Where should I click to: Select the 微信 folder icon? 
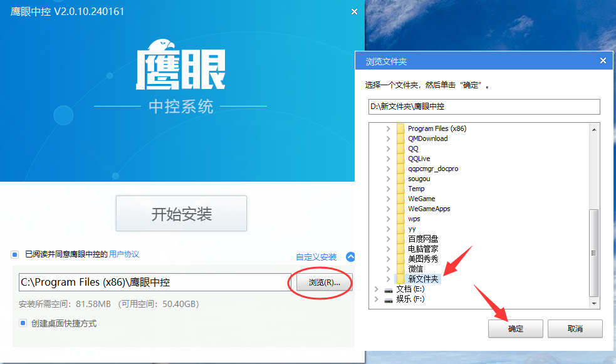(x=400, y=269)
